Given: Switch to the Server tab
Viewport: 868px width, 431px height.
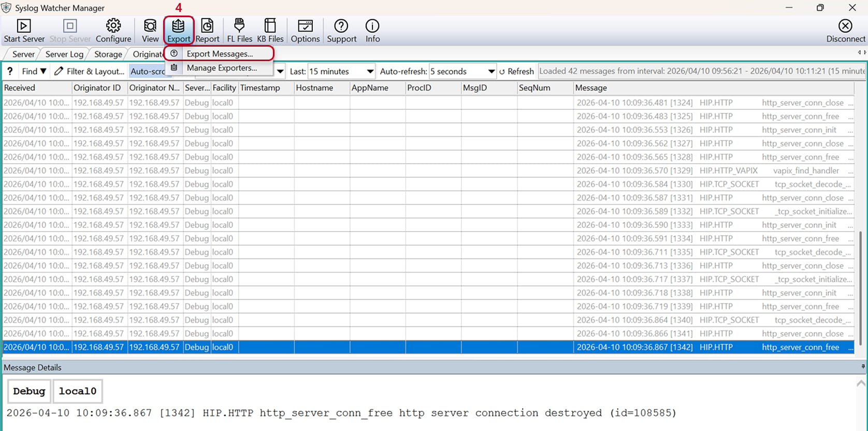Looking at the screenshot, I should pyautogui.click(x=23, y=54).
